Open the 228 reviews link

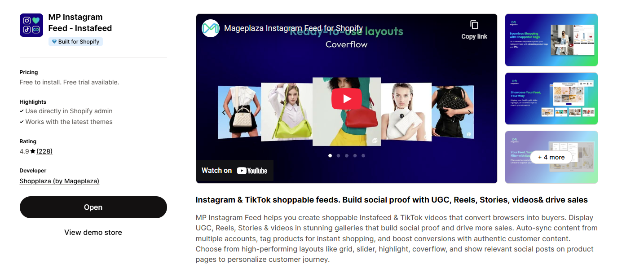click(44, 151)
